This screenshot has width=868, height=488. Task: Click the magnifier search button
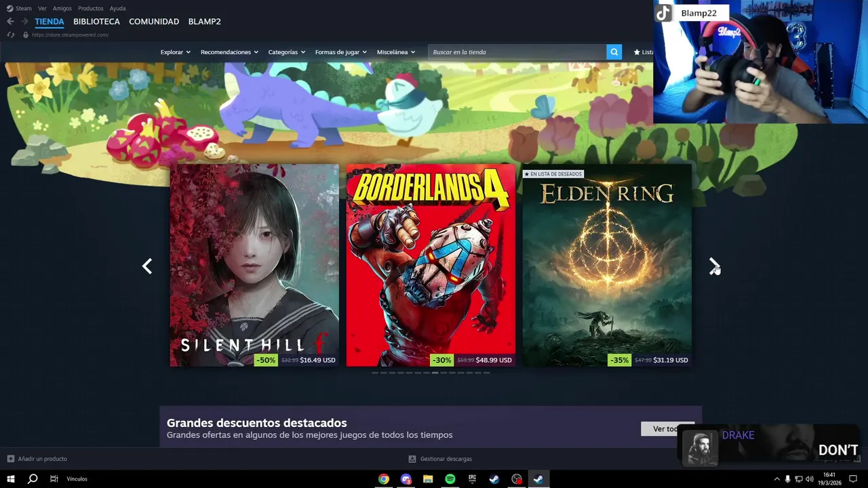pos(614,52)
